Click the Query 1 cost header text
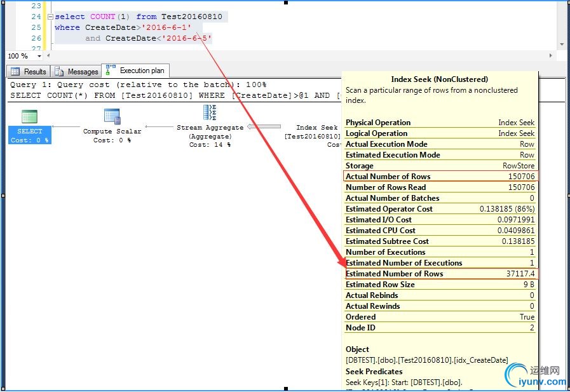This screenshot has height=392, width=570. pos(138,84)
